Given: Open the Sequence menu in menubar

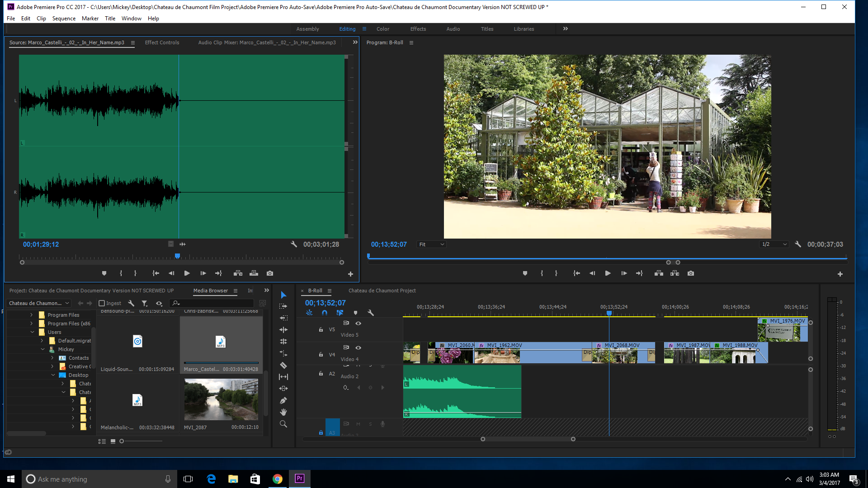Looking at the screenshot, I should pos(63,18).
